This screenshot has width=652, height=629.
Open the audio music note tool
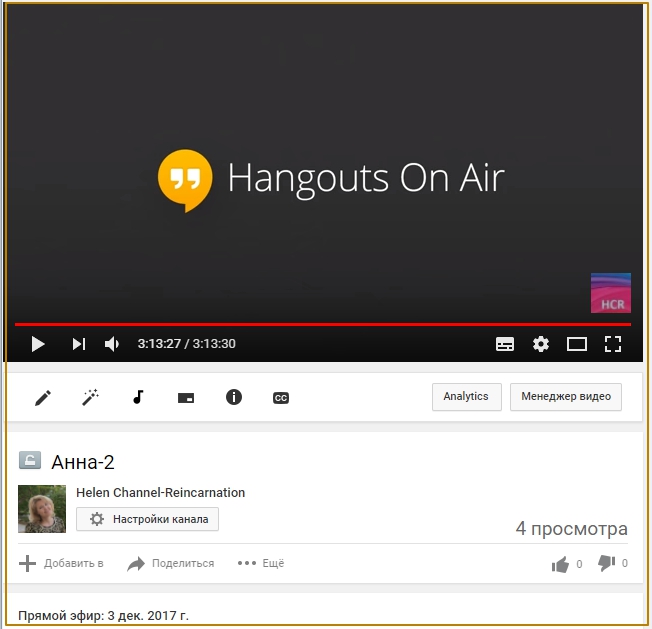pyautogui.click(x=138, y=397)
